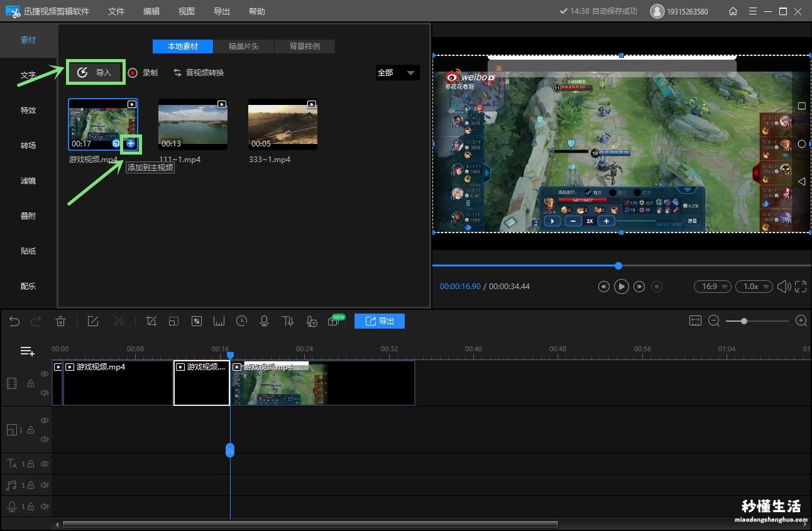The image size is (812, 531).
Task: Hide the main video track with eye icon
Action: click(45, 374)
